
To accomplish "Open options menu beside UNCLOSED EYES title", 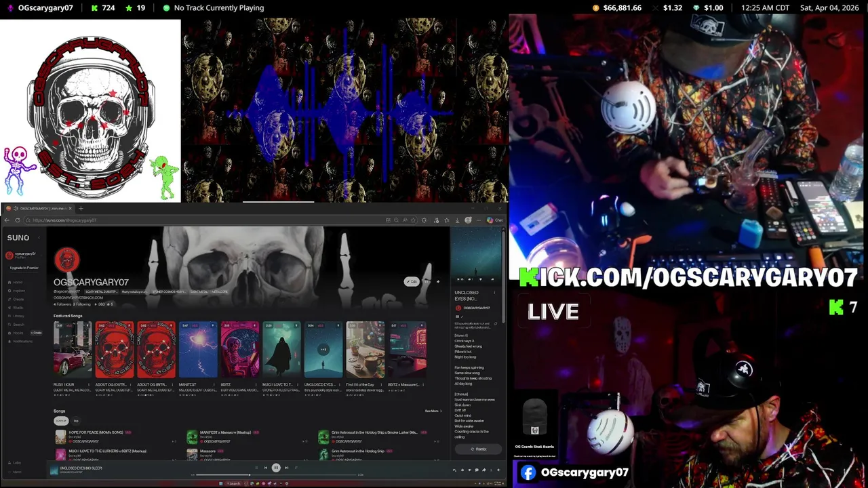I will [x=494, y=293].
